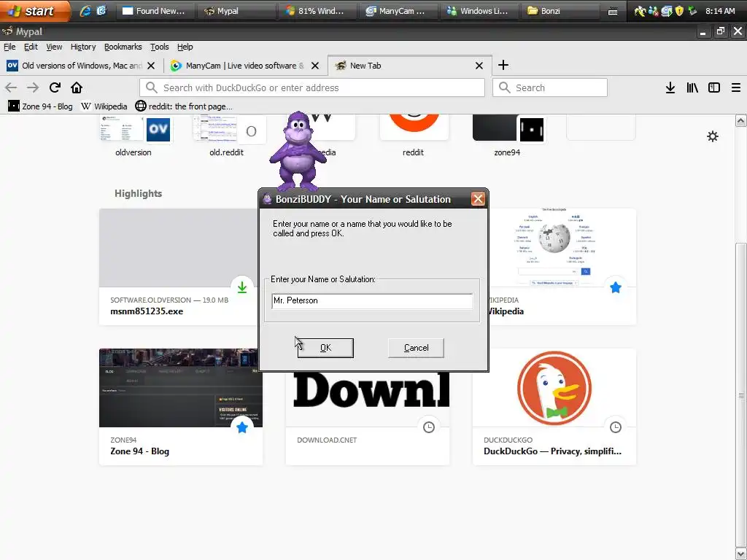Screen dimensions: 747x560
Task: Close the Old versions of Windows tab
Action: click(x=151, y=66)
